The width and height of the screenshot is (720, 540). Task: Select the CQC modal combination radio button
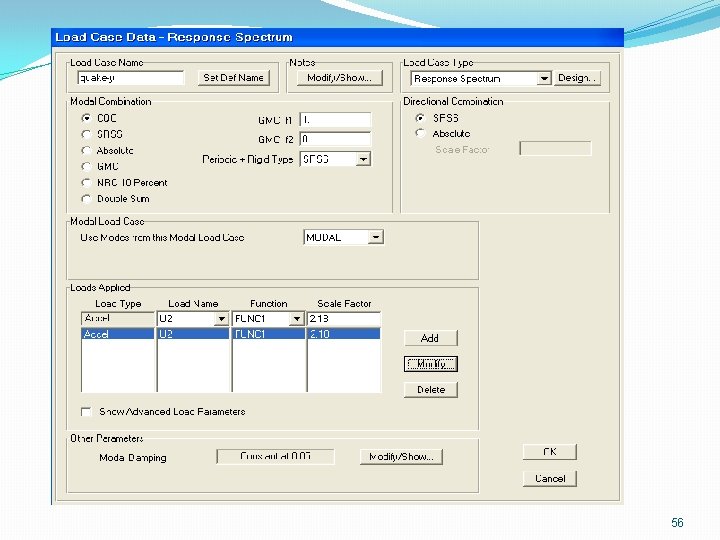[x=86, y=118]
